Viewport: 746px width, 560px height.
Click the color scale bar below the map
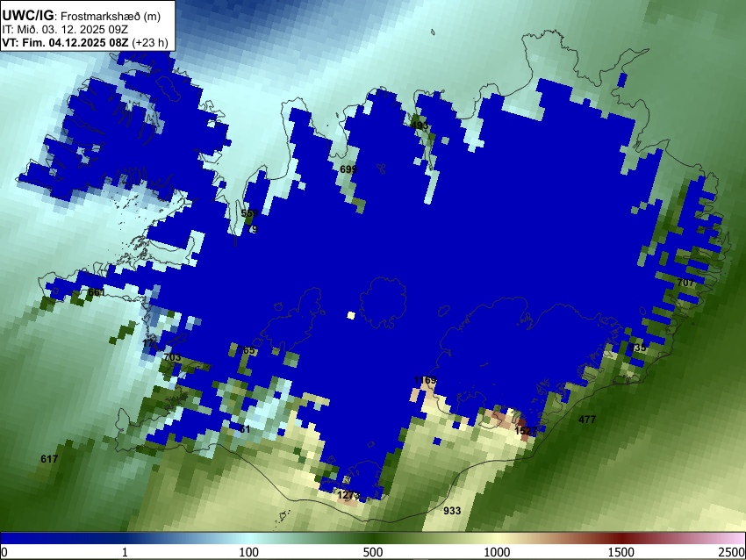click(x=373, y=538)
